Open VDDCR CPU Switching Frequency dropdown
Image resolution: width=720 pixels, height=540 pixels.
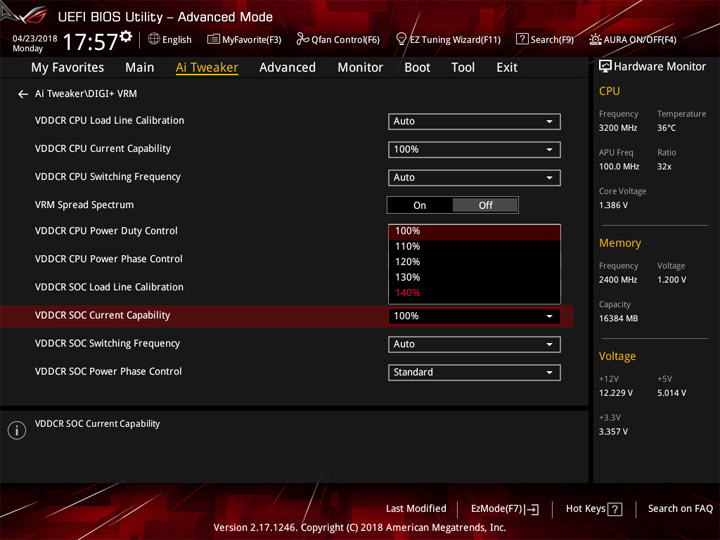tap(474, 178)
